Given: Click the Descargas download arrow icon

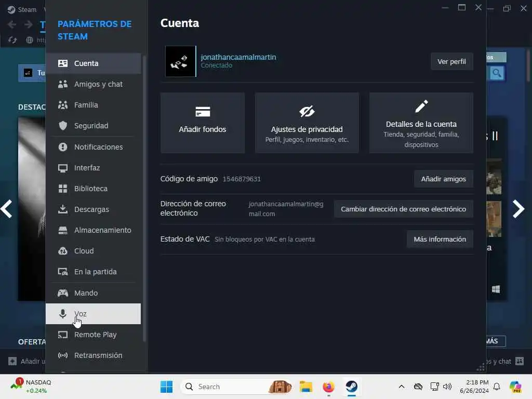Looking at the screenshot, I should point(63,209).
